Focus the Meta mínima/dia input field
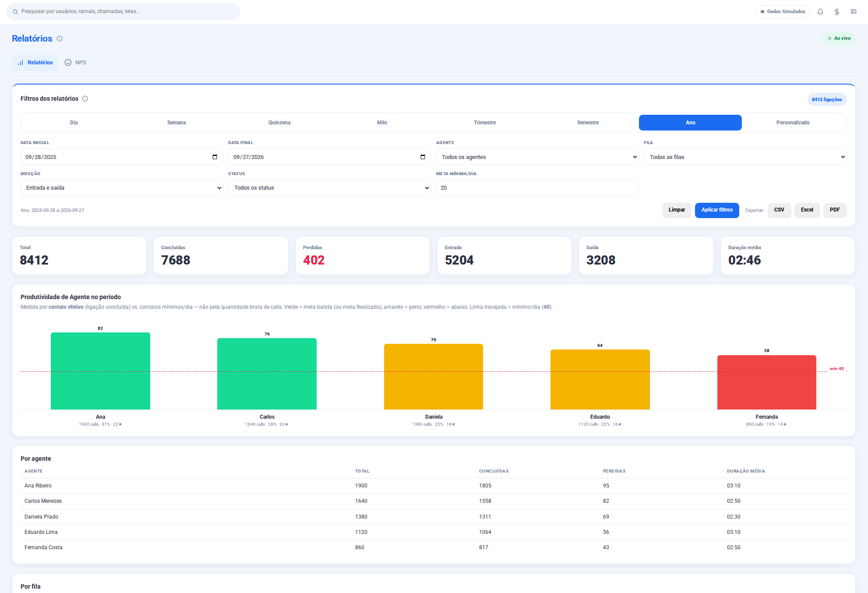Viewport: 868px width, 593px height. tap(537, 188)
